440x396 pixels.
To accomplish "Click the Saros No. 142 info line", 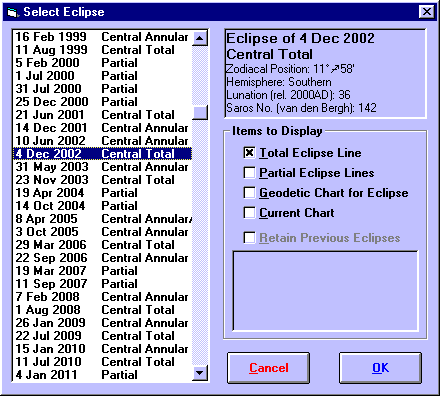I will 301,108.
